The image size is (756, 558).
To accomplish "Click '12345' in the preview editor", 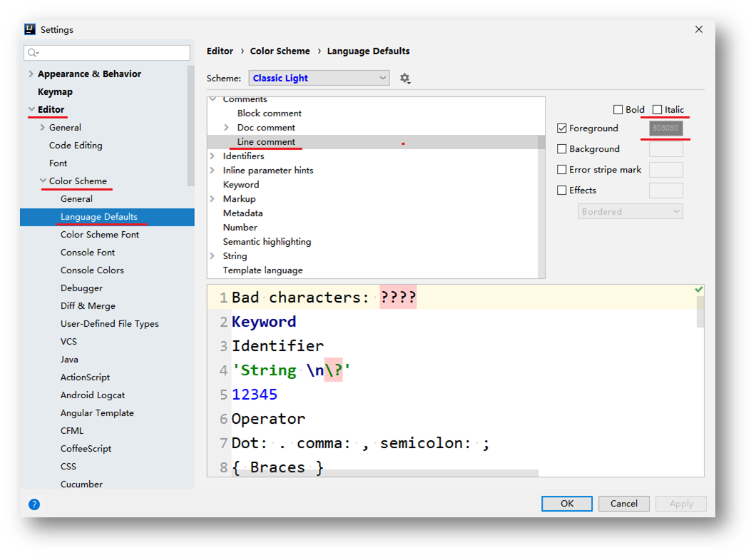I will (x=255, y=395).
